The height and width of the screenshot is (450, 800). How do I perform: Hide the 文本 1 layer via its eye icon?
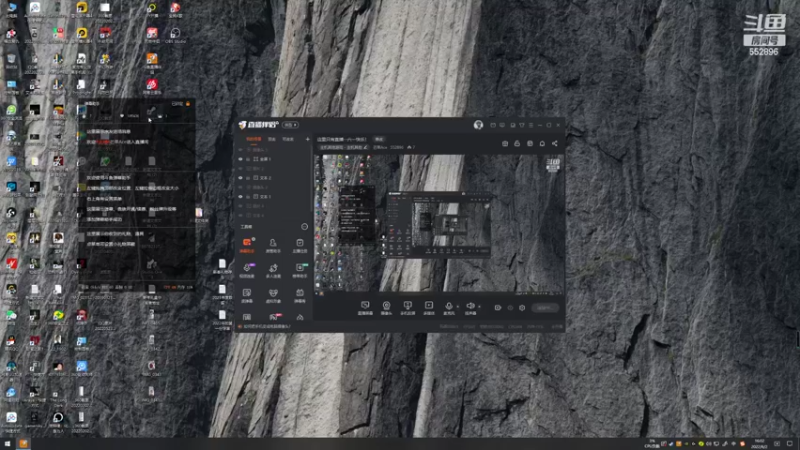click(x=240, y=196)
